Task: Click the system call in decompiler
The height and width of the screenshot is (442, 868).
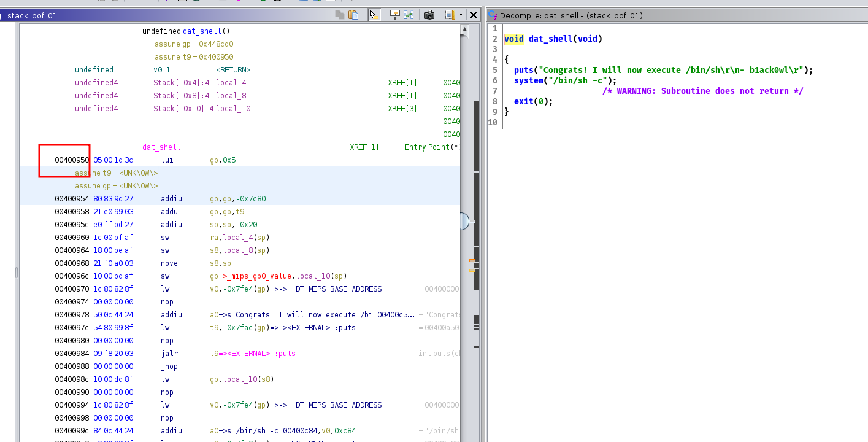Action: [x=528, y=80]
